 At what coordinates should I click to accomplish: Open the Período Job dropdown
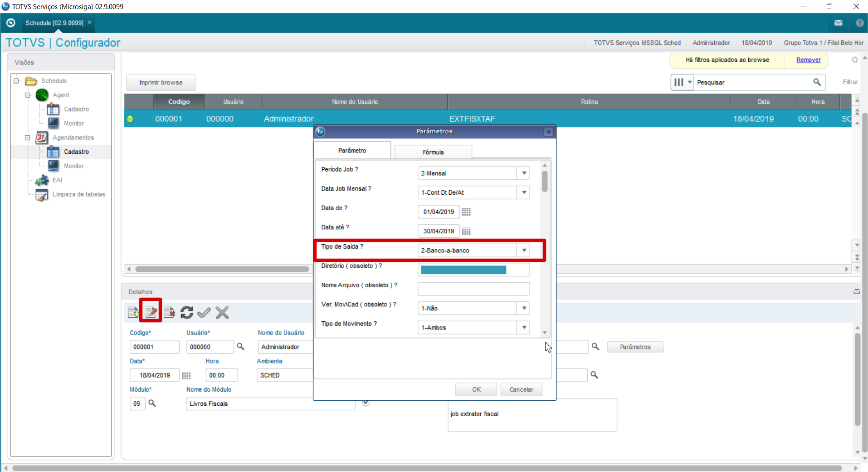point(524,173)
